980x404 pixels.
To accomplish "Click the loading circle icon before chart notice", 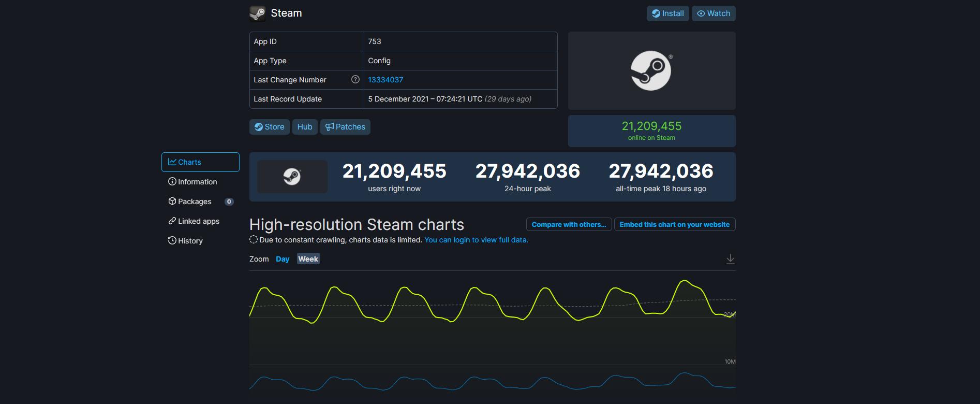I will [254, 239].
